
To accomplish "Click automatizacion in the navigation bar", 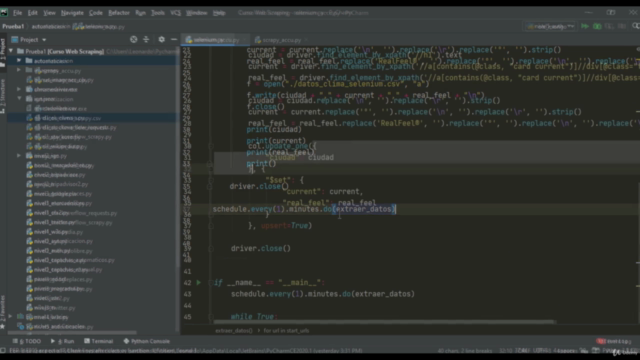I will 51,27.
